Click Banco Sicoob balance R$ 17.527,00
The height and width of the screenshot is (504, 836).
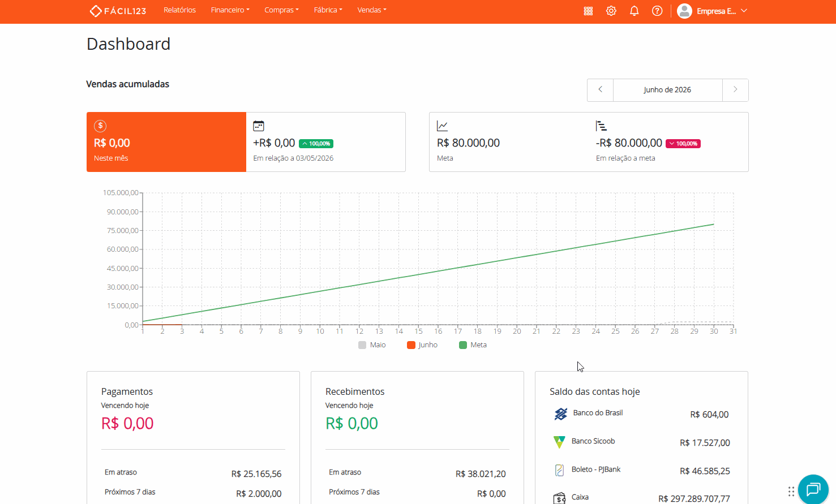[x=705, y=443]
